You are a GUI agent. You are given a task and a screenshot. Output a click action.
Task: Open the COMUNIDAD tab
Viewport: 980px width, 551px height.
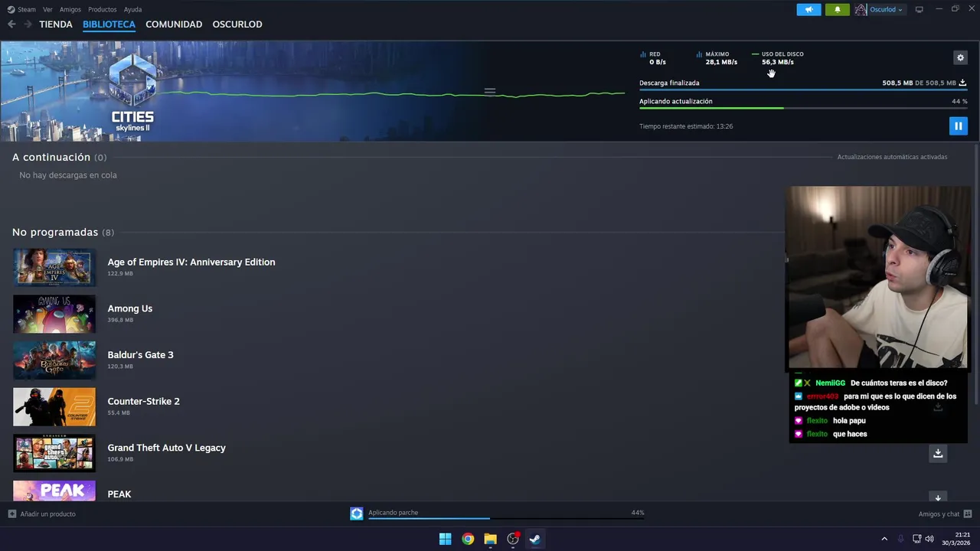(x=174, y=24)
